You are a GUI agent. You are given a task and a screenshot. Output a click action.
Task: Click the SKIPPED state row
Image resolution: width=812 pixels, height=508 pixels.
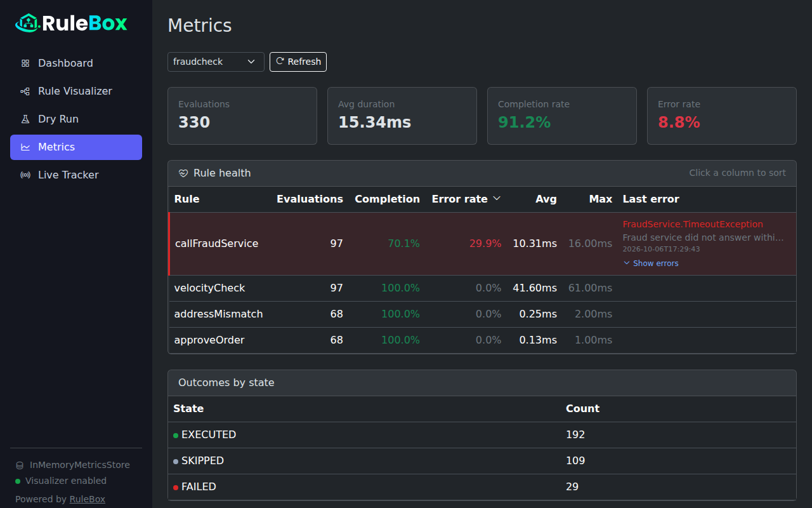pos(482,461)
